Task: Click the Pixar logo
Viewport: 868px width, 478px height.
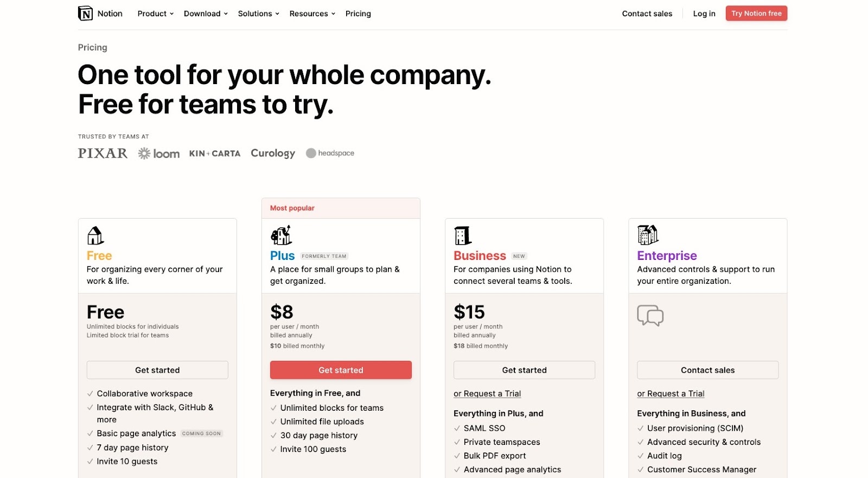Action: tap(103, 154)
